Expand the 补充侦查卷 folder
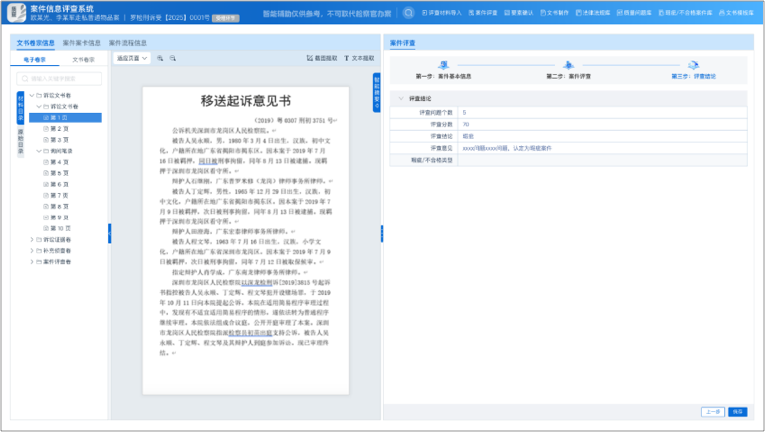This screenshot has height=432, width=765. tap(32, 250)
